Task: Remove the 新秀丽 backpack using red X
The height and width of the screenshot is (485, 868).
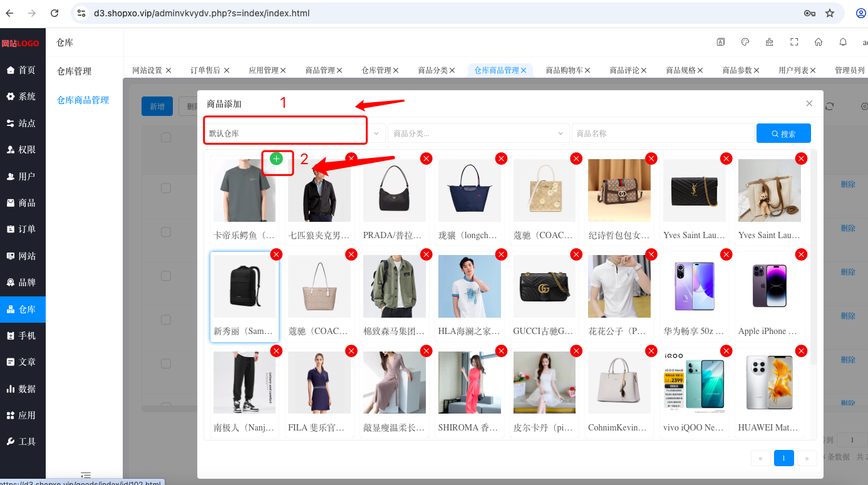Action: [x=276, y=254]
